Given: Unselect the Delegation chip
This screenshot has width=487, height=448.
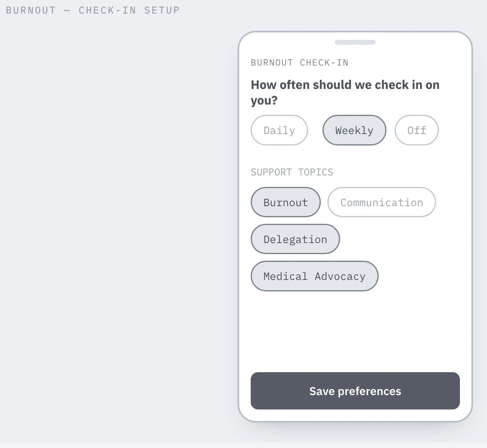Looking at the screenshot, I should point(295,239).
